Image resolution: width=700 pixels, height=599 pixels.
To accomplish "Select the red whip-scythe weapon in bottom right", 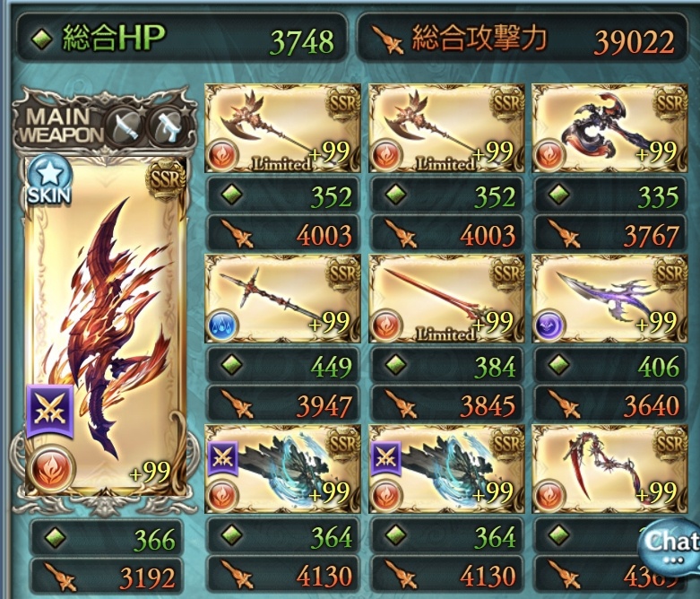I will [x=609, y=469].
